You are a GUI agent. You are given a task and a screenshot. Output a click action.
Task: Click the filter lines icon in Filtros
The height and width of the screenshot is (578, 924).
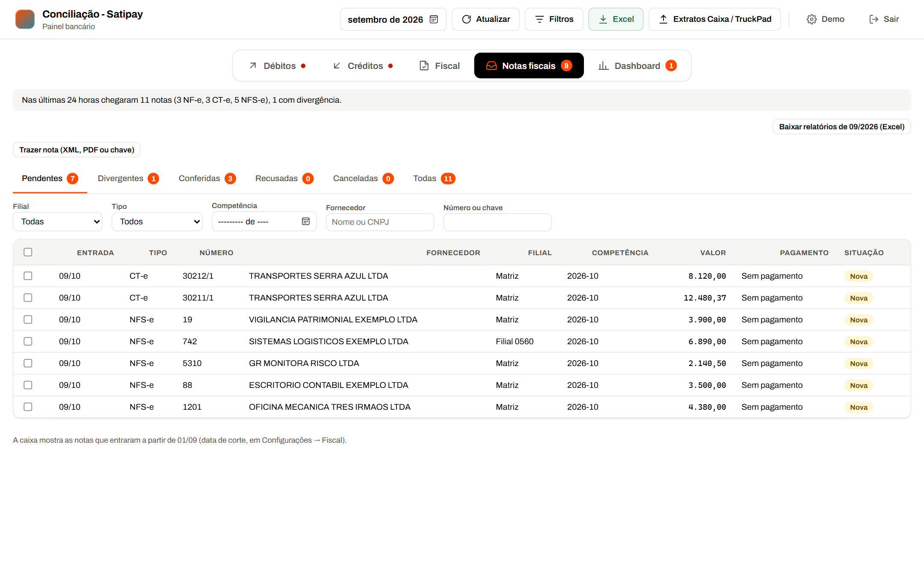[x=540, y=19]
